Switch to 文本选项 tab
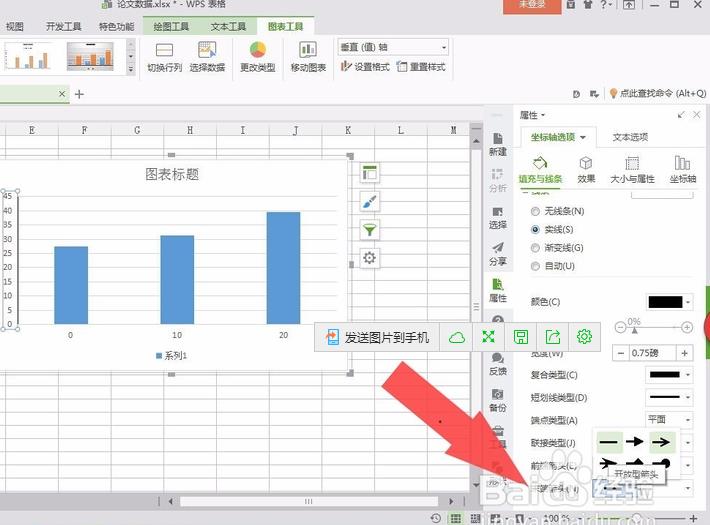710x525 pixels. [630, 137]
